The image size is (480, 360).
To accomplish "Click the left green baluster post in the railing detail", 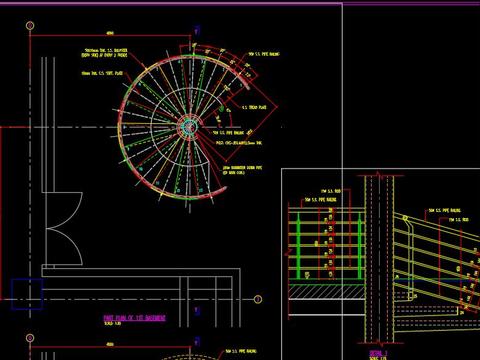I will [298, 246].
